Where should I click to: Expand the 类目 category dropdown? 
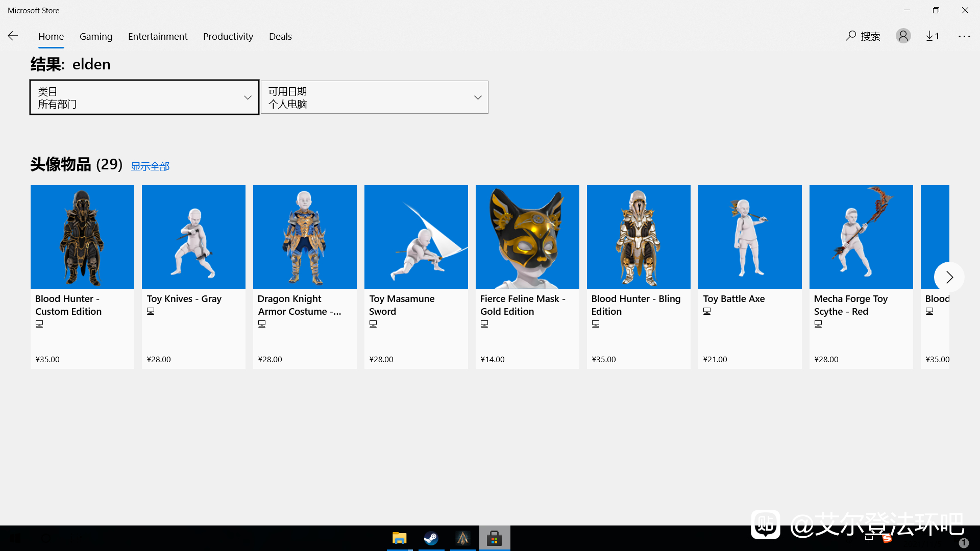tap(144, 97)
